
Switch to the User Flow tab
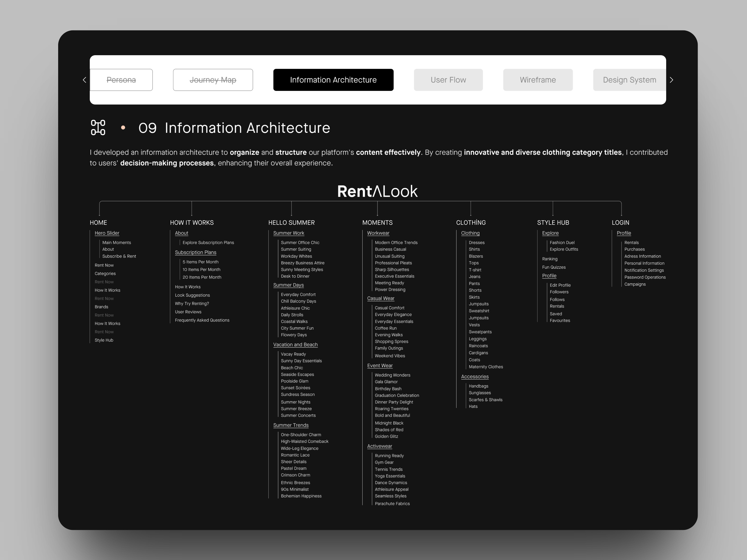click(x=448, y=80)
